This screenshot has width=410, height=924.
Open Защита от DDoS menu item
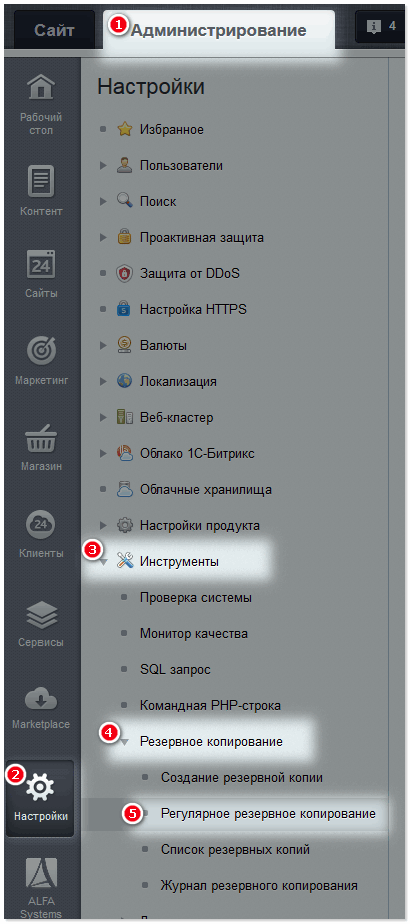pyautogui.click(x=190, y=274)
